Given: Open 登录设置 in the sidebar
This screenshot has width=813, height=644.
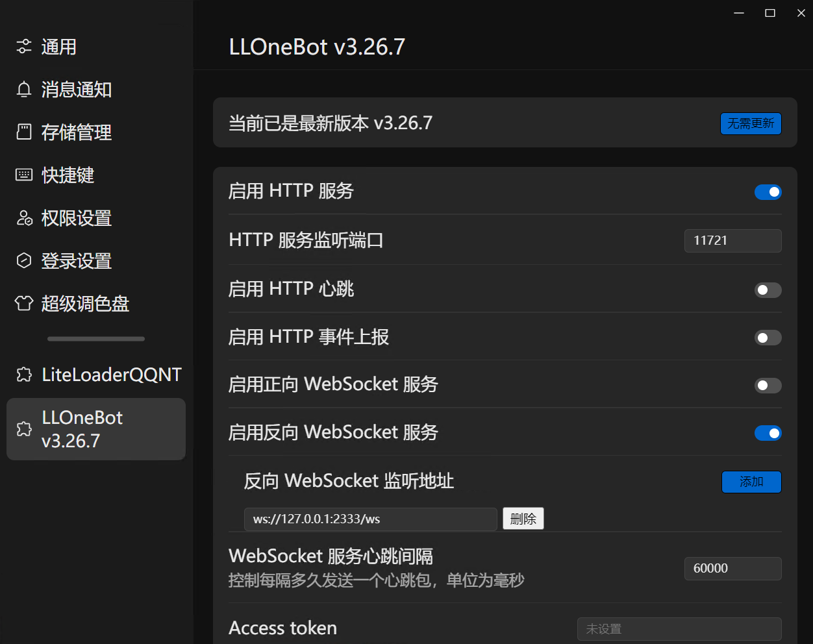Looking at the screenshot, I should (x=96, y=261).
